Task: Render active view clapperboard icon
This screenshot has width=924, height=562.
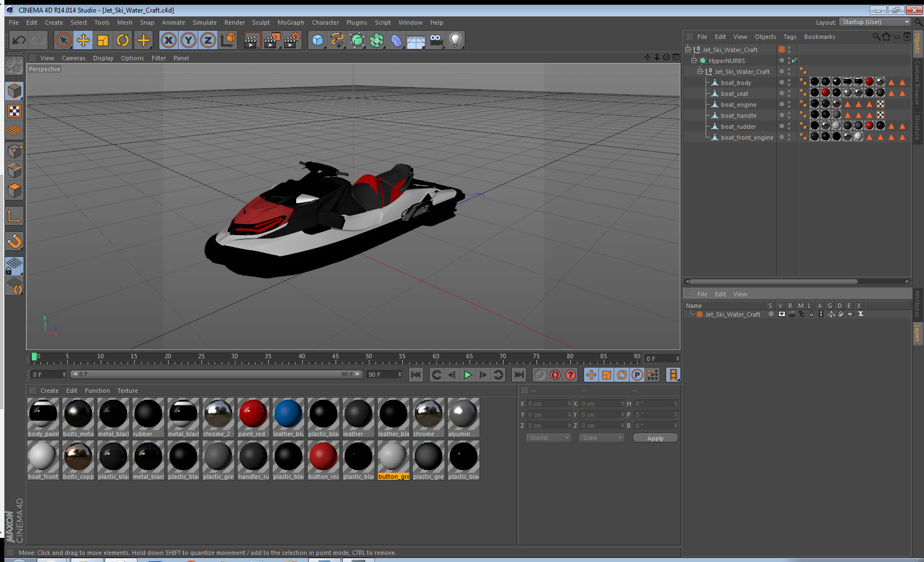Action: (252, 40)
